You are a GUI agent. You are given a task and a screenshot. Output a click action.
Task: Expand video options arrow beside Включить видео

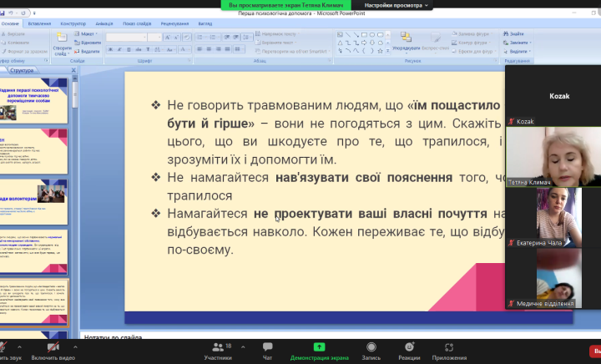(75, 347)
